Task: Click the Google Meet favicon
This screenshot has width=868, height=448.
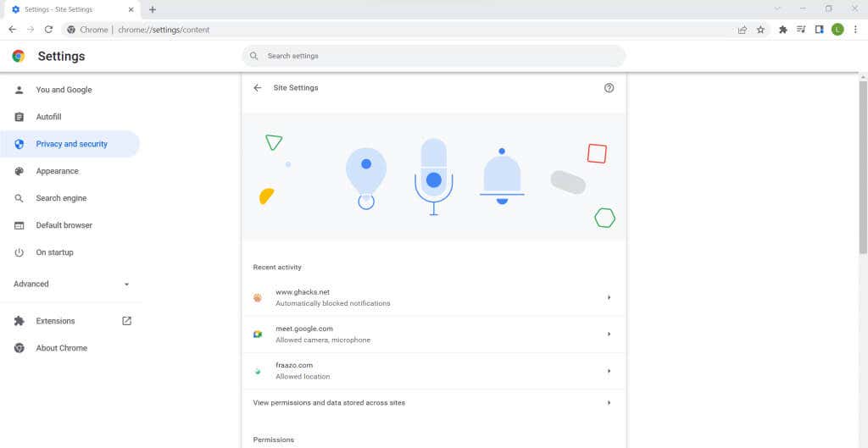Action: [258, 334]
